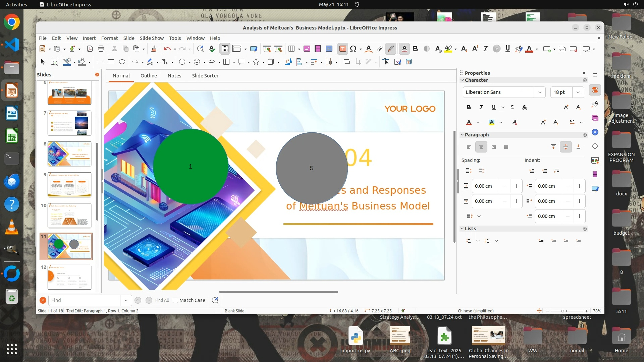Click the Find All button
Screen dimensions: 644x362
(x=162, y=300)
